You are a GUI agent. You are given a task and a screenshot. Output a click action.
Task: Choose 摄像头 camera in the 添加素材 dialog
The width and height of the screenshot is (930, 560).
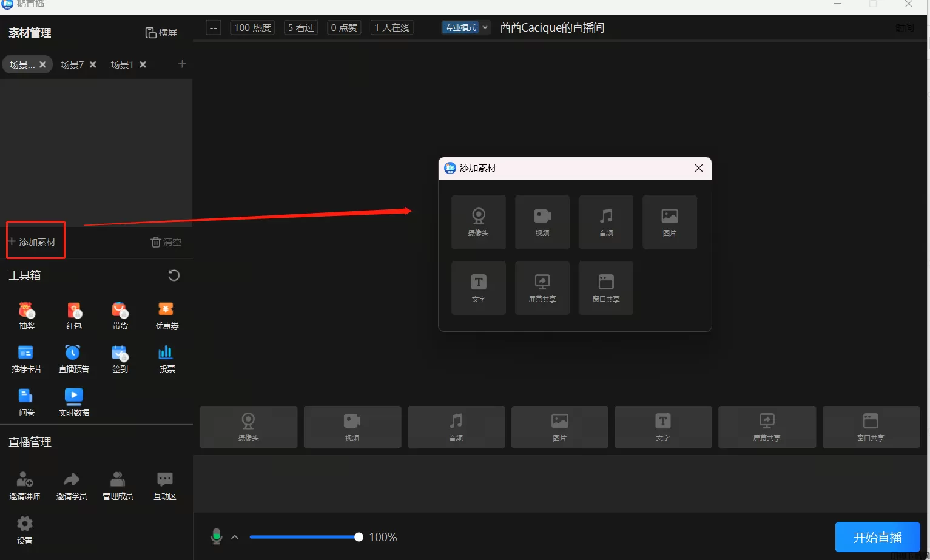[x=478, y=222]
